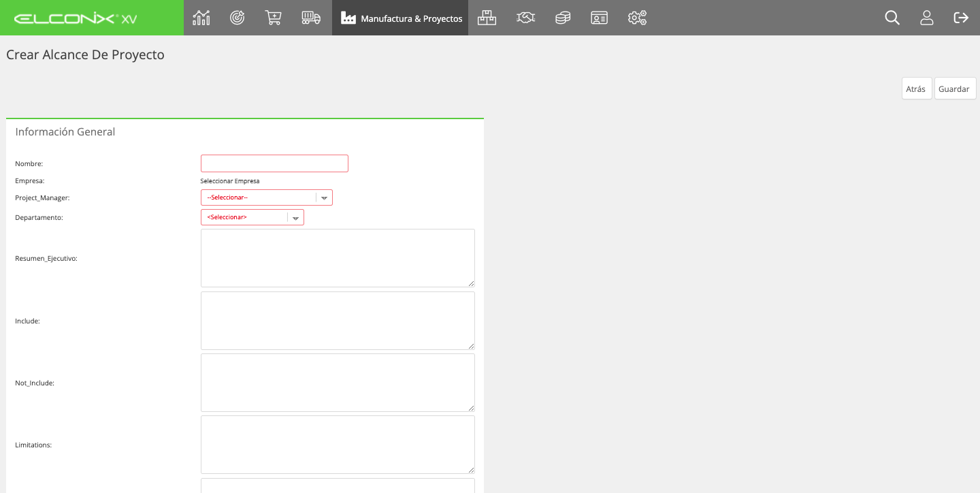
Task: Open the target goals module icon
Action: pos(238,18)
